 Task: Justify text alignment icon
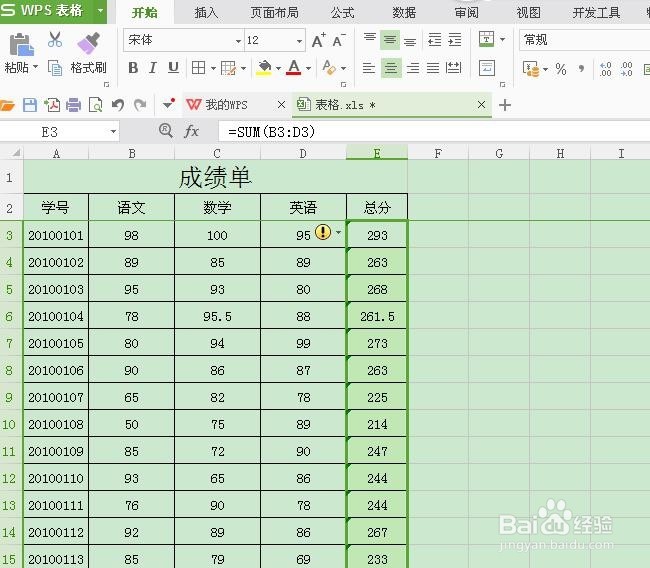coord(433,68)
